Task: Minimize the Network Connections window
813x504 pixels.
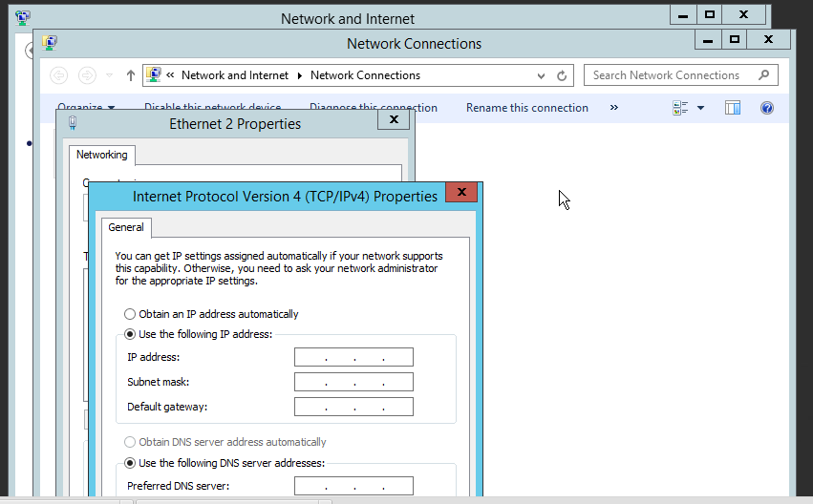Action: click(708, 39)
